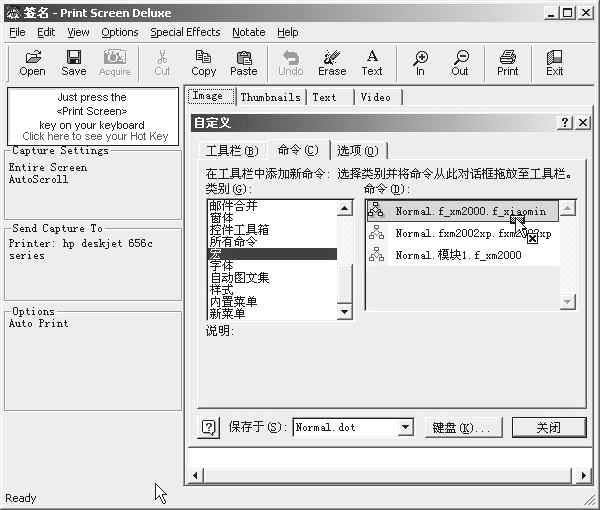
Task: Click command list scroll up arrow
Action: pyautogui.click(x=567, y=208)
